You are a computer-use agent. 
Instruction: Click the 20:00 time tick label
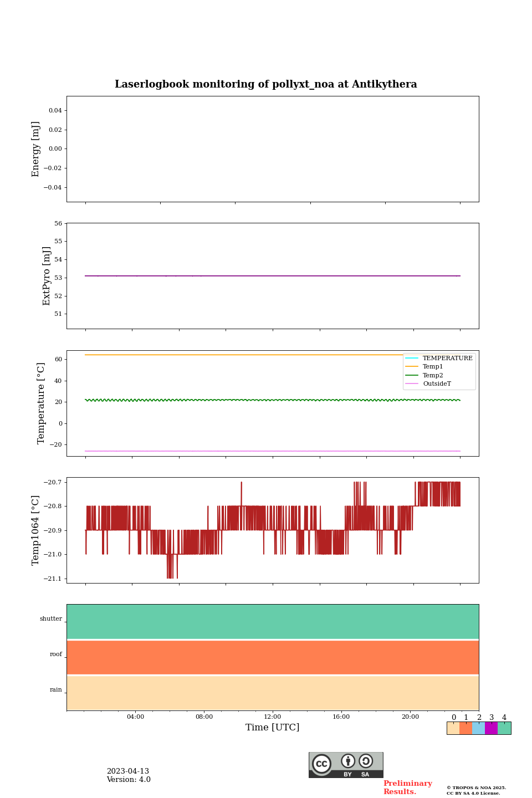click(x=410, y=717)
